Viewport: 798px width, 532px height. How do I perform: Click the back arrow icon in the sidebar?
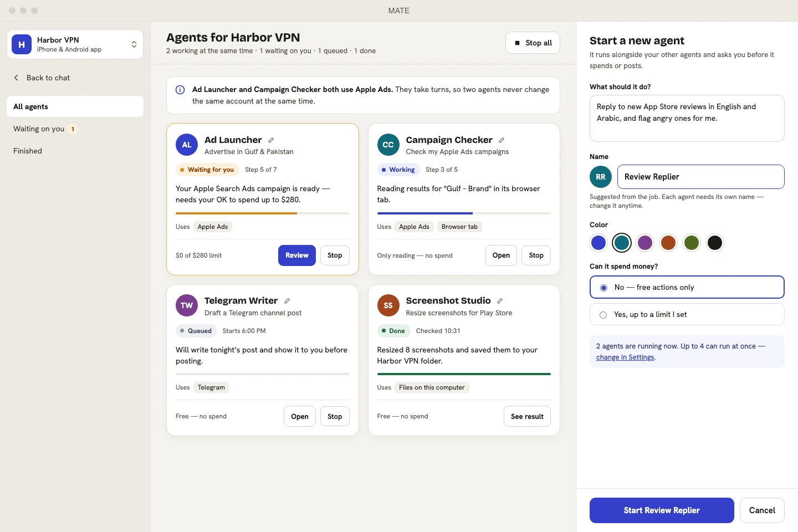16,78
